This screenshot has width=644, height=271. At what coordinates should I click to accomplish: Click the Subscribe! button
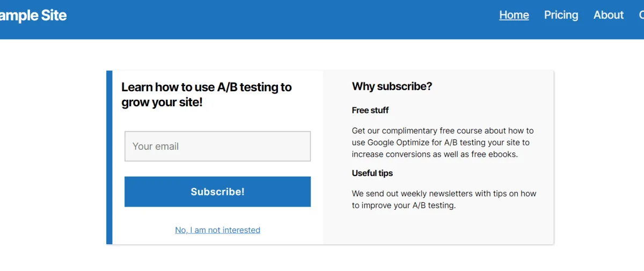coord(217,192)
